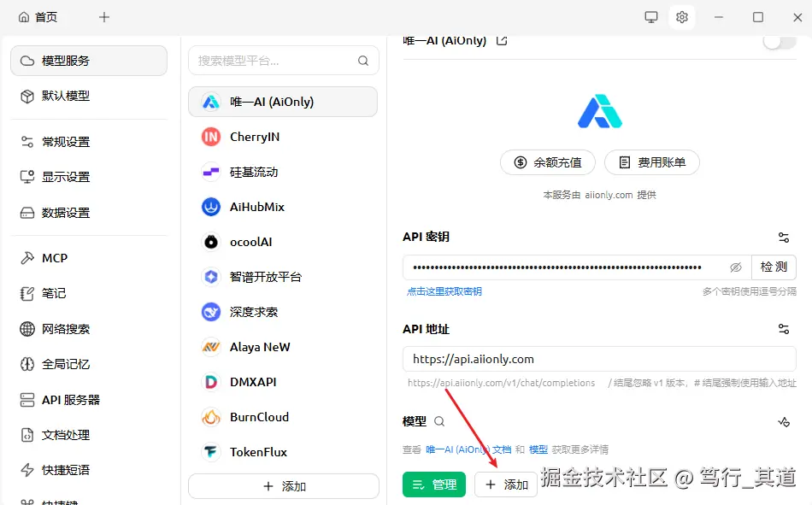
Task: Select 深度求索 provider
Action: pos(283,312)
